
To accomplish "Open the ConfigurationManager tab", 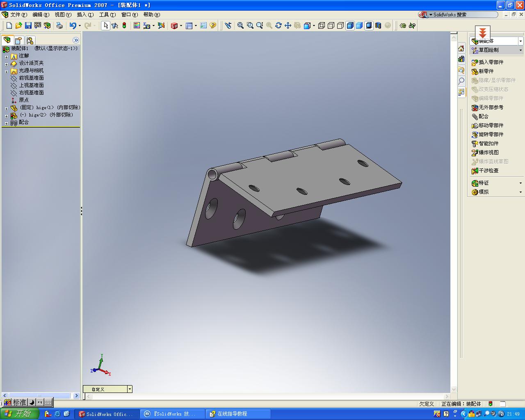I will (x=30, y=40).
